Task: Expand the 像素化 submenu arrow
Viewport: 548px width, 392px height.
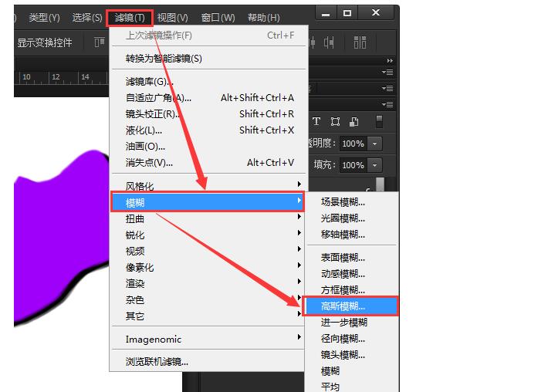Action: point(299,265)
